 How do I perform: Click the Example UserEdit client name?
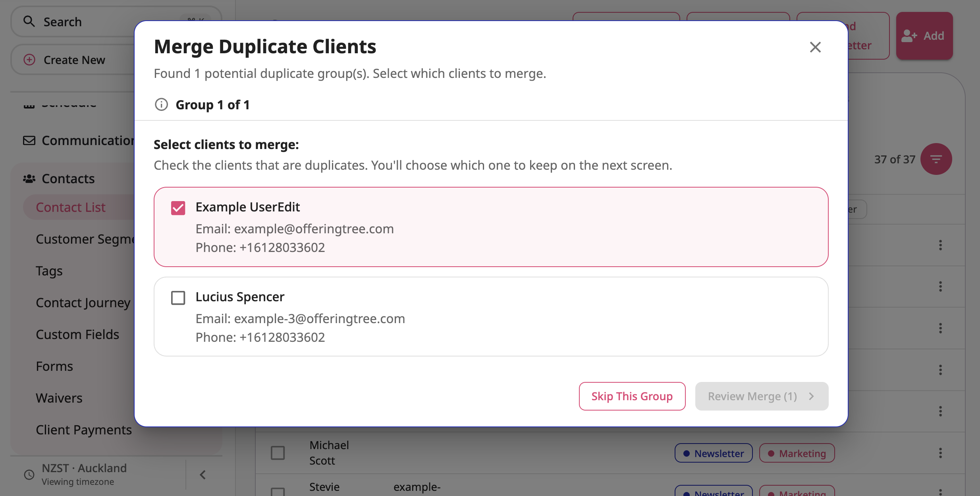(248, 207)
